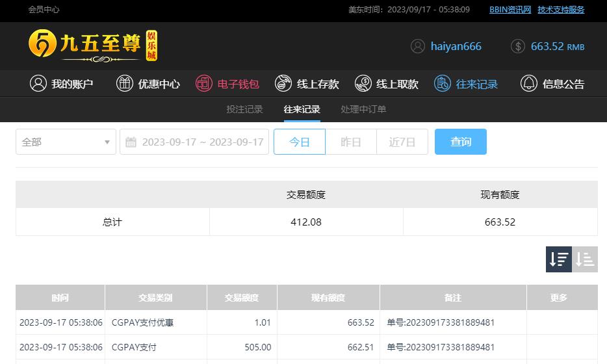The image size is (607, 364).
Task: Click the haiyan666 username
Action: pos(456,46)
